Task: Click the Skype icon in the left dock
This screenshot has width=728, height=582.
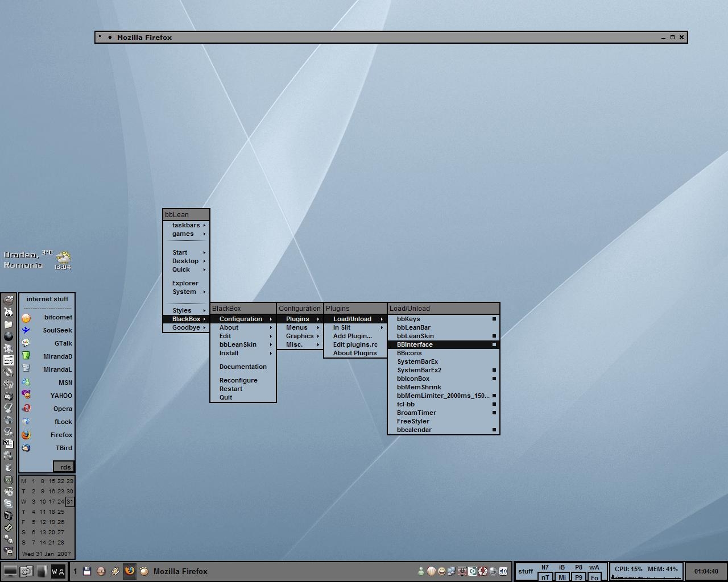Action: click(8, 504)
